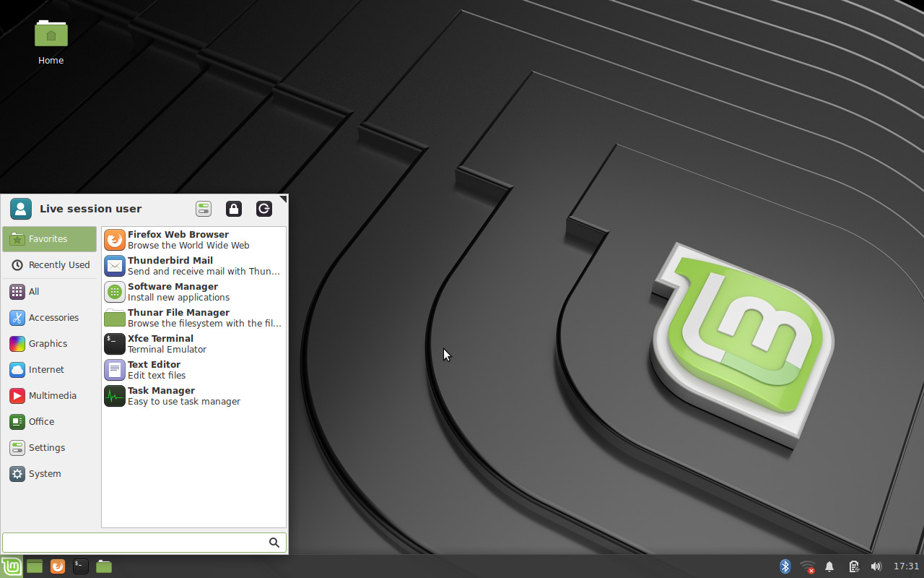This screenshot has width=924, height=578.
Task: Click the clock to show the calendar
Action: tap(905, 566)
